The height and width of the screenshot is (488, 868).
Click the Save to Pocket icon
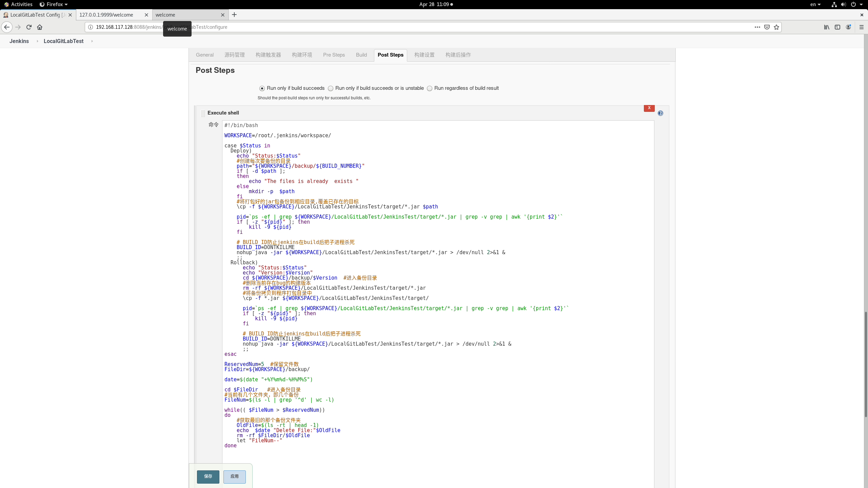coord(766,27)
